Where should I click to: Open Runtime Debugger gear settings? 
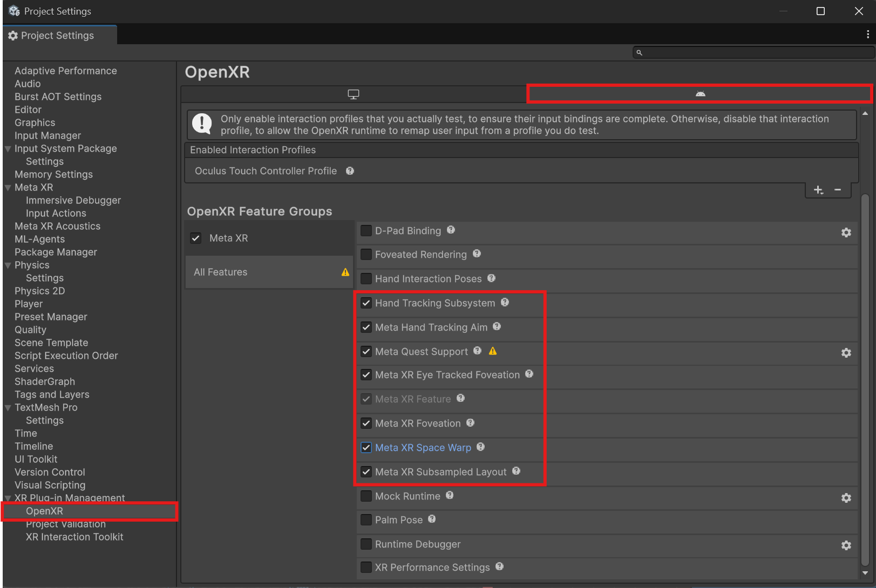846,545
